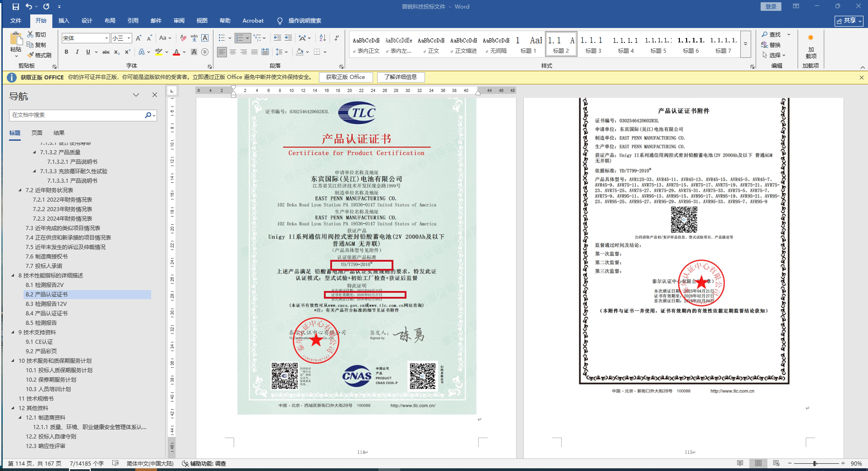Screen dimensions: 868x471
Task: Open the Select dropdown in Editing group
Action: [774, 55]
